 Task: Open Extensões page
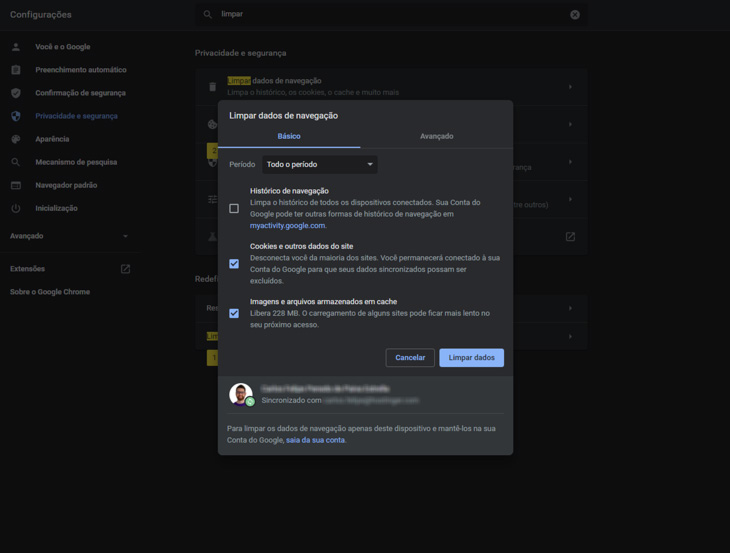click(27, 269)
